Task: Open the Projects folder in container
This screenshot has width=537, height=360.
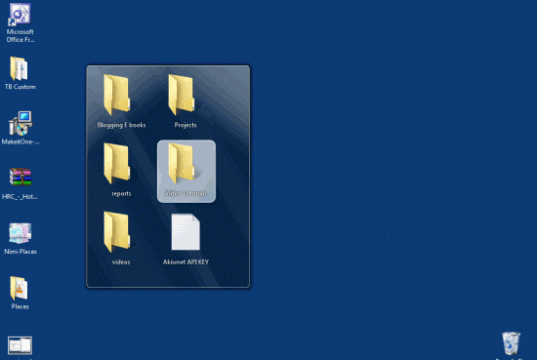Action: coord(182,95)
